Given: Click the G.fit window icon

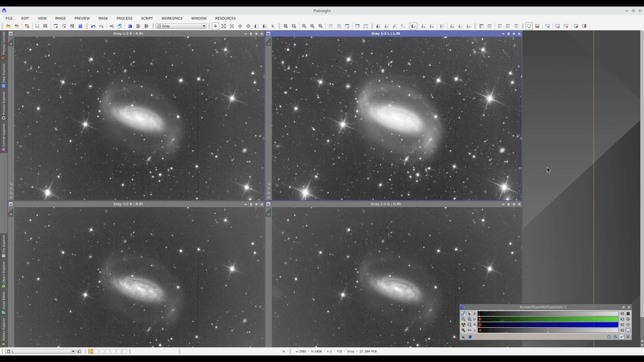Looking at the screenshot, I should click(x=268, y=204).
